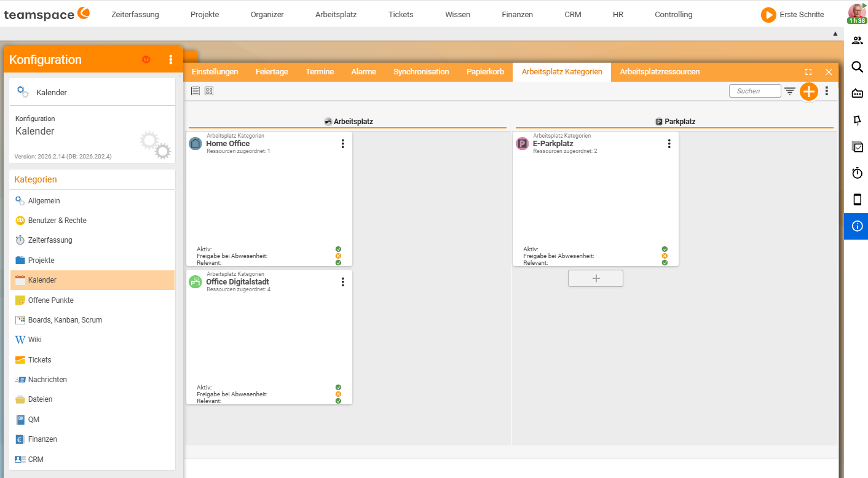Toggle Freigabe bei Abwesenheit on Office Digitalstadt

coord(338,394)
